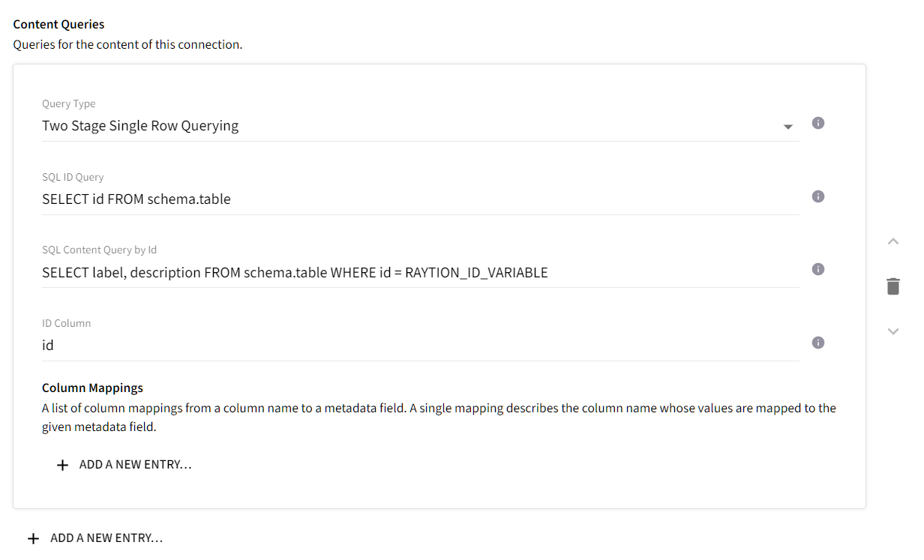Click the plus icon under Column Mappings
This screenshot has height=560, width=924.
62,465
